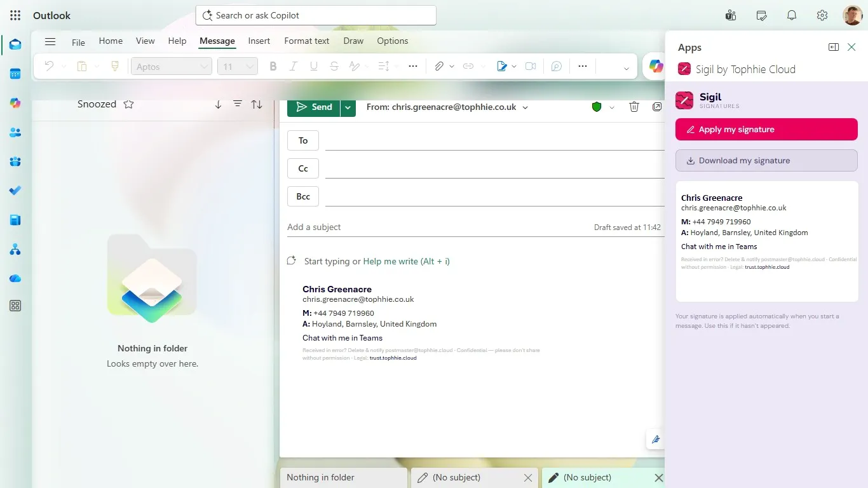Image resolution: width=868 pixels, height=488 pixels.
Task: Click the Undo arrow in the ribbon
Action: click(x=49, y=66)
